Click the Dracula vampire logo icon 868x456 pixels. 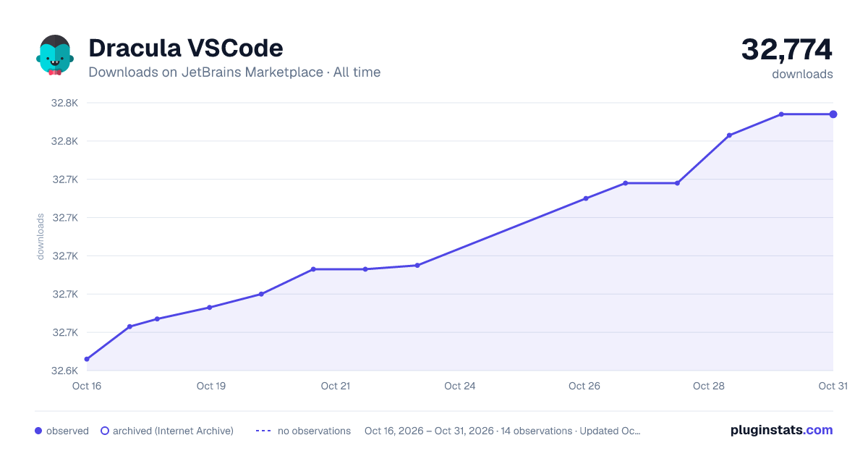coord(55,55)
